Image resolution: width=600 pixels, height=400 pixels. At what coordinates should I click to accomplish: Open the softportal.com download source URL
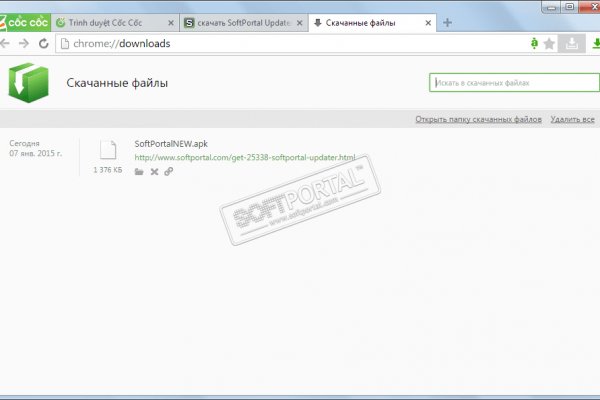245,157
